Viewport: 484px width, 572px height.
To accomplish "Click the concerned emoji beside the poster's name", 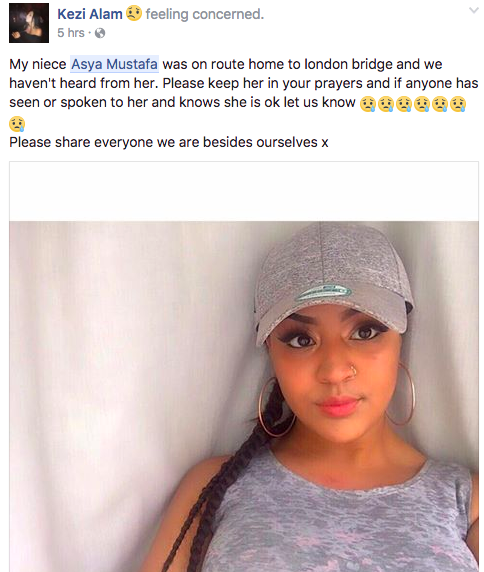I will point(134,13).
